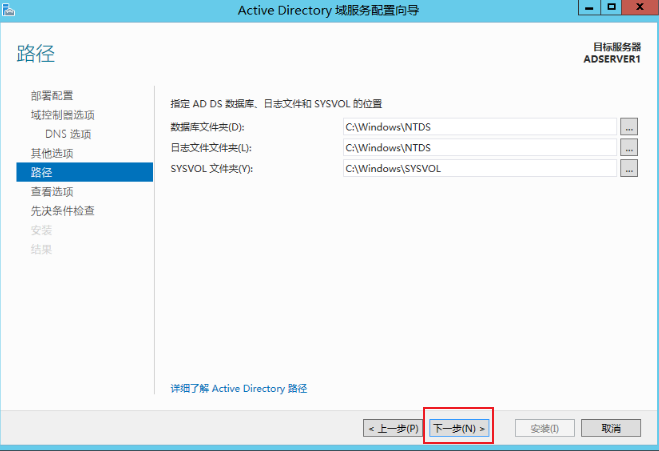Screen dimensions: 659x451
Task: Click the 日志文件文件夹(L): label
Action: coord(211,148)
